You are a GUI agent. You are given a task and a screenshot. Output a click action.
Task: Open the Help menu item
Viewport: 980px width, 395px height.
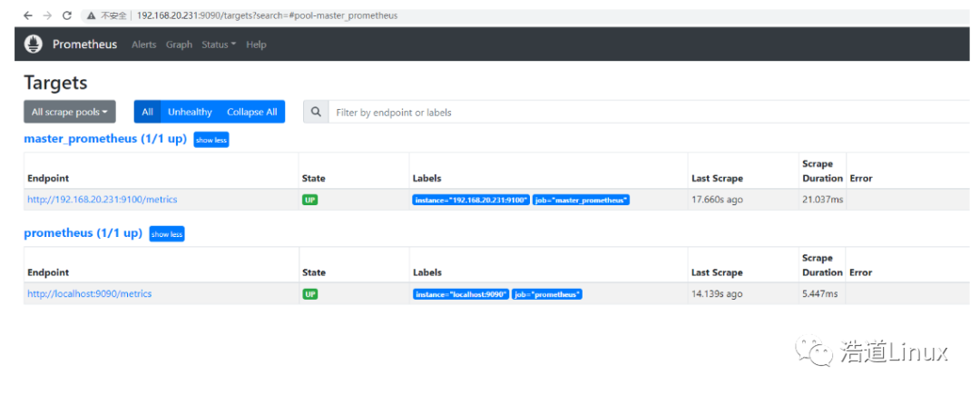(256, 44)
